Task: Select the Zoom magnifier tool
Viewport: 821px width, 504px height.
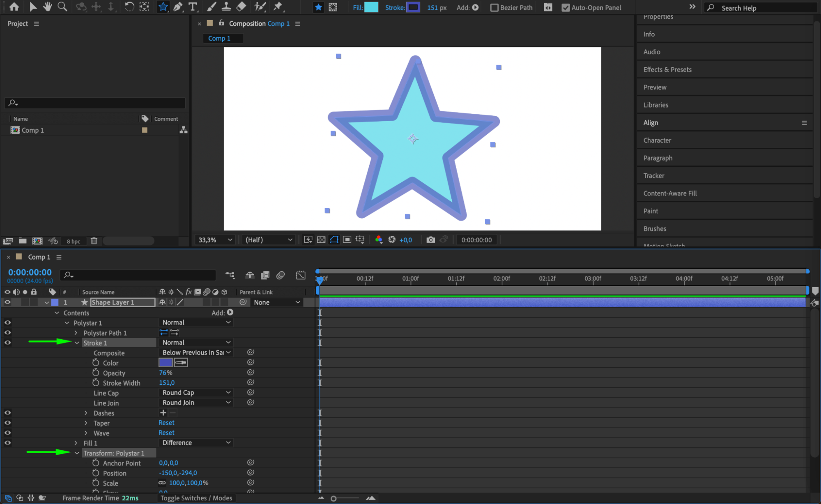Action: (62, 7)
